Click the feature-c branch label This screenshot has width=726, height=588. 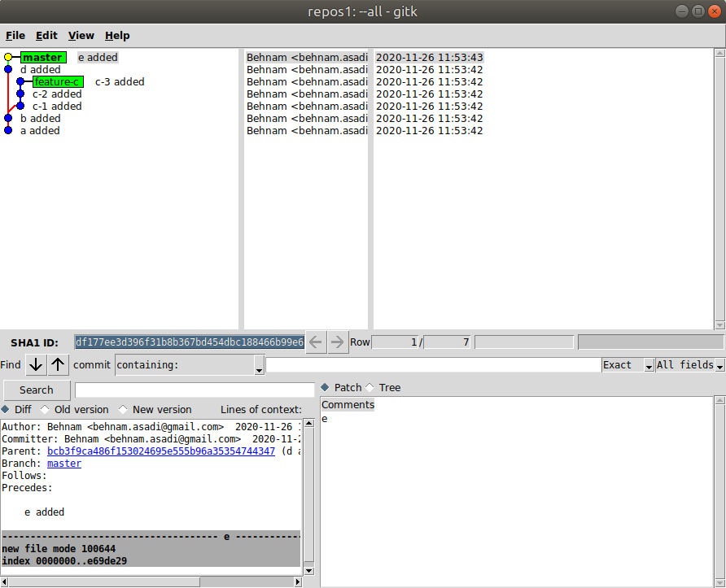tap(57, 82)
